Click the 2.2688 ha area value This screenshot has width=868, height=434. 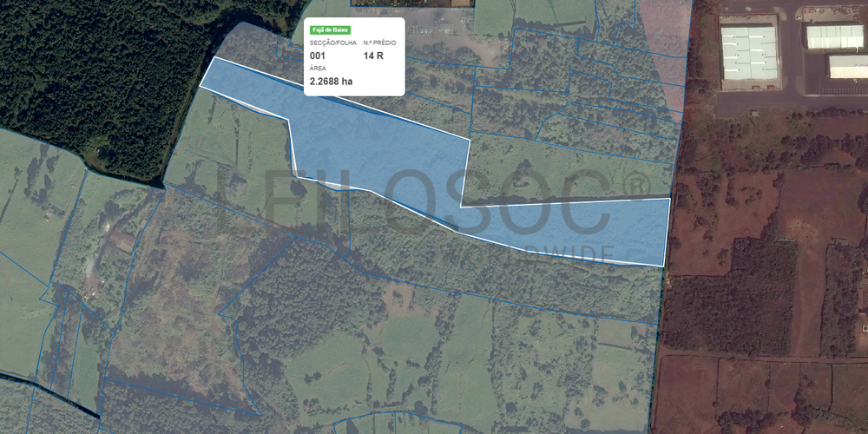click(x=331, y=82)
